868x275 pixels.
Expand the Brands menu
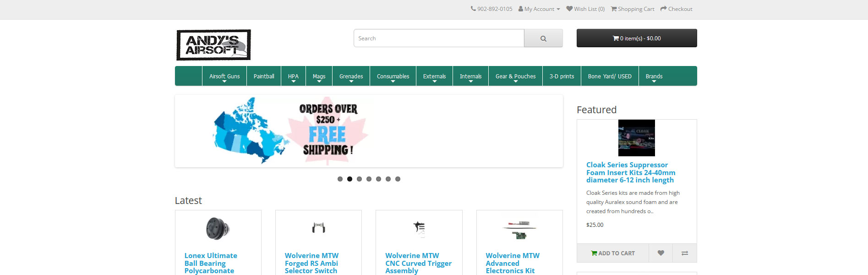click(x=654, y=76)
